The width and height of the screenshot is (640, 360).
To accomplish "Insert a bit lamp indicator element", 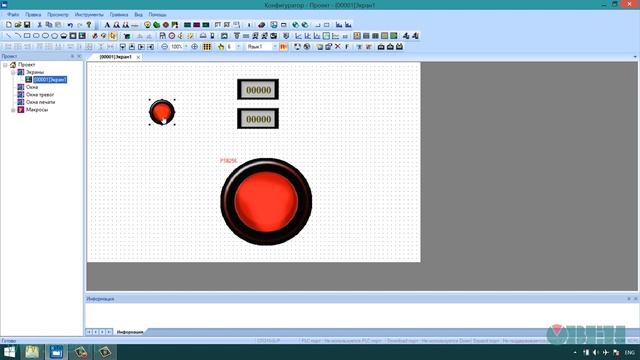I will pyautogui.click(x=147, y=25).
